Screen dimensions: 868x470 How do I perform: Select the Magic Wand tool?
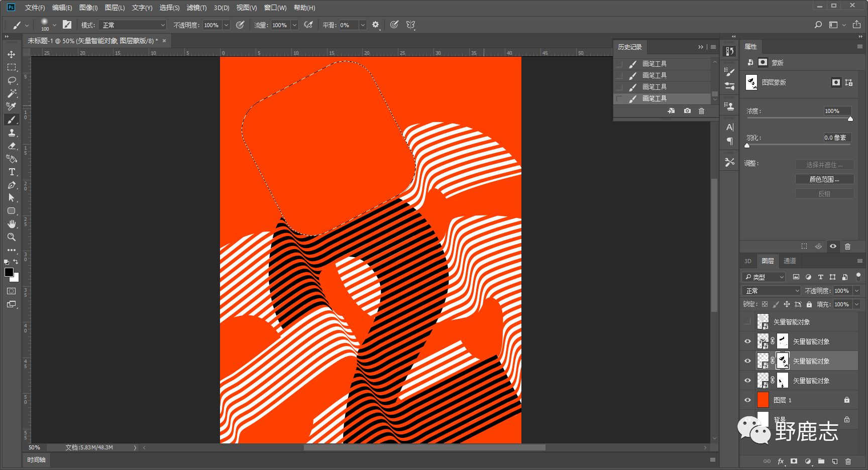(12, 93)
